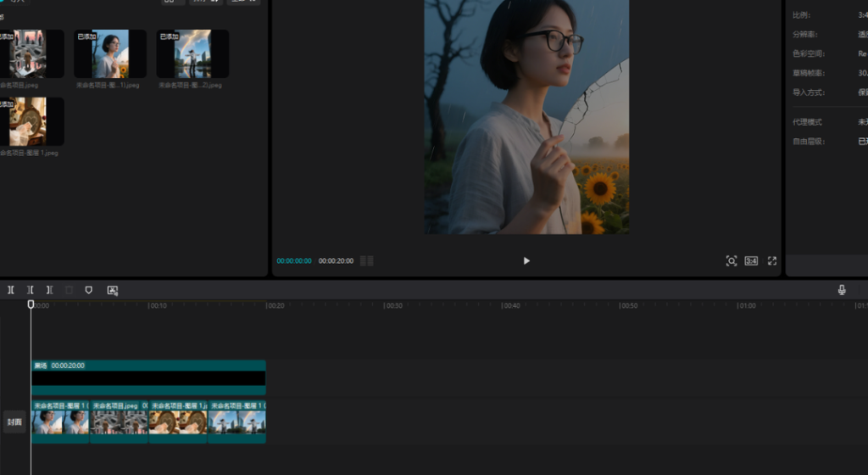Click the rainbow skyscraper media thumbnail

[192, 55]
